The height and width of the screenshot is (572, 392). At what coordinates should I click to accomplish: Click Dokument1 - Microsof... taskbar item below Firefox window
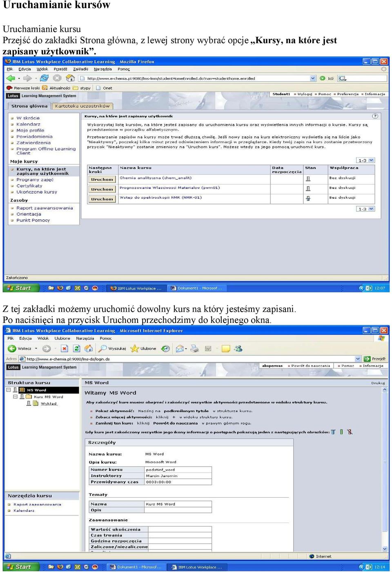[x=196, y=288]
